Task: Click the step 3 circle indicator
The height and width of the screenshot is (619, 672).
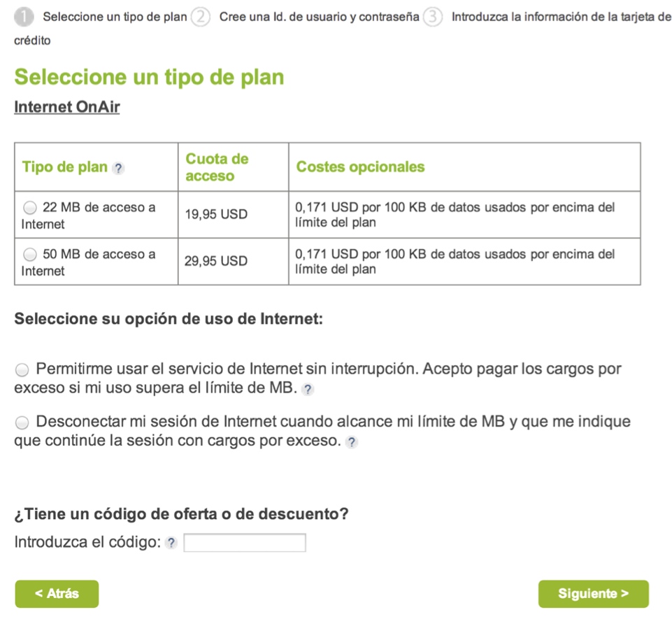Action: tap(433, 17)
